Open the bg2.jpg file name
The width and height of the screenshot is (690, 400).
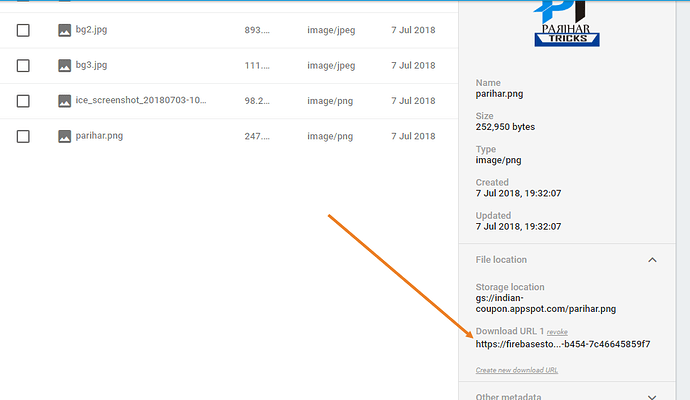91,30
